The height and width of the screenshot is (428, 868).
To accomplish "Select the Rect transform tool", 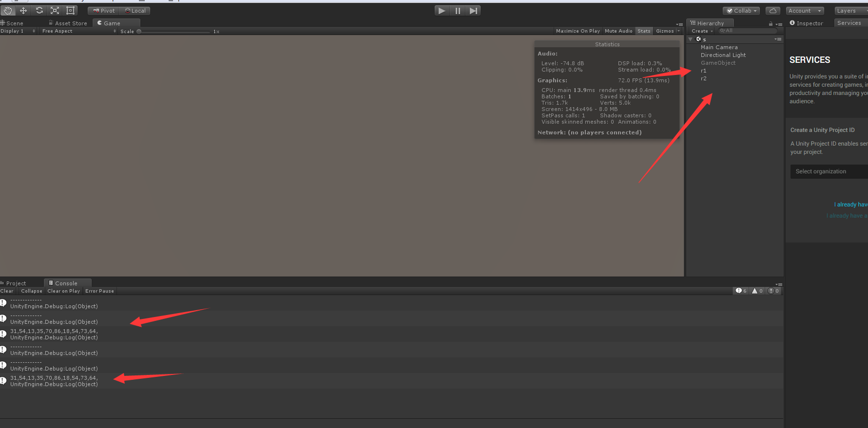I will (70, 10).
